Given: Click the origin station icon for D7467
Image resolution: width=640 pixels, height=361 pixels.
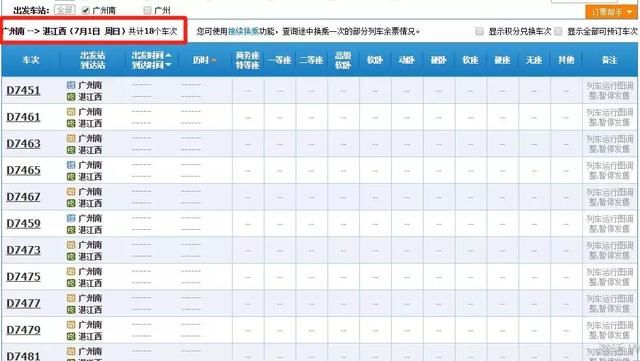Looking at the screenshot, I should click(71, 191).
